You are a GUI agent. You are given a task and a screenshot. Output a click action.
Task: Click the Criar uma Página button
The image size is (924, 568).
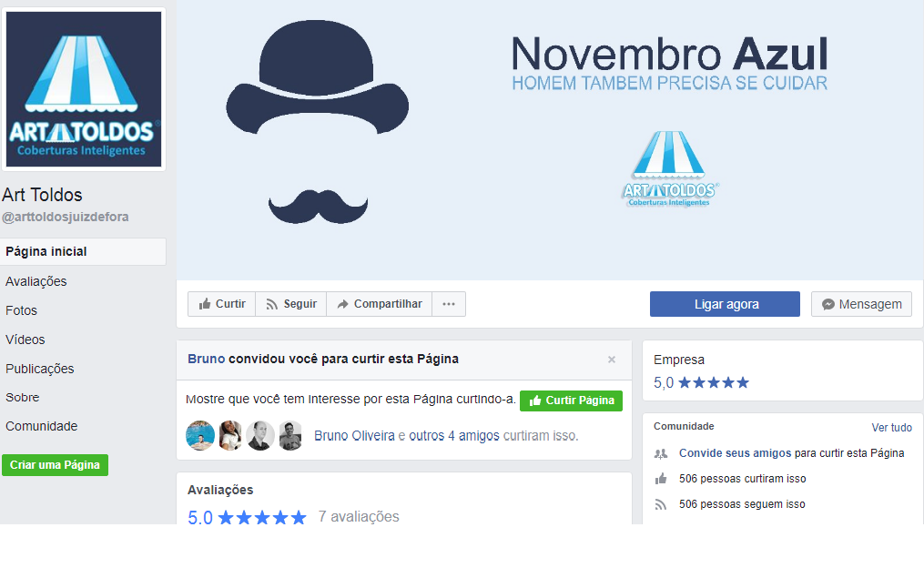coord(55,465)
